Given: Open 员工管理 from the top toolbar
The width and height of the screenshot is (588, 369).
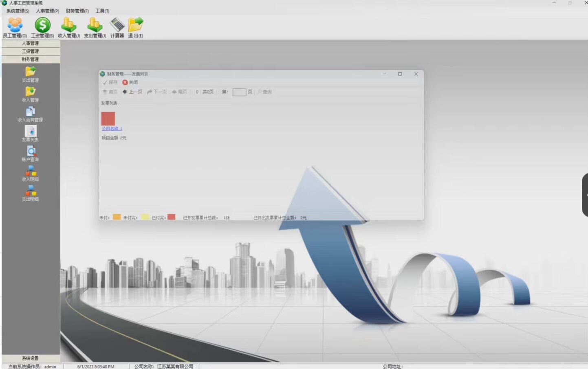Looking at the screenshot, I should click(x=15, y=28).
